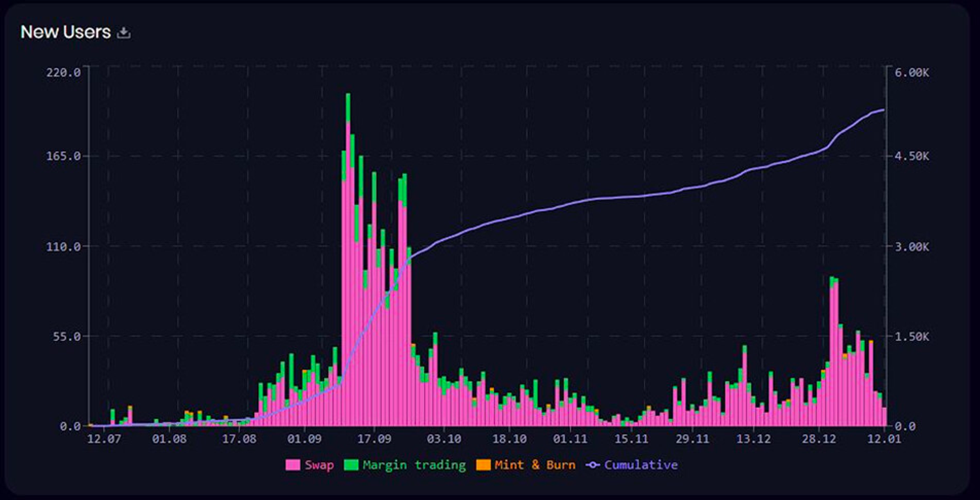The width and height of the screenshot is (980, 500).
Task: Click the 01.11 date label on x-axis
Action: click(x=570, y=439)
